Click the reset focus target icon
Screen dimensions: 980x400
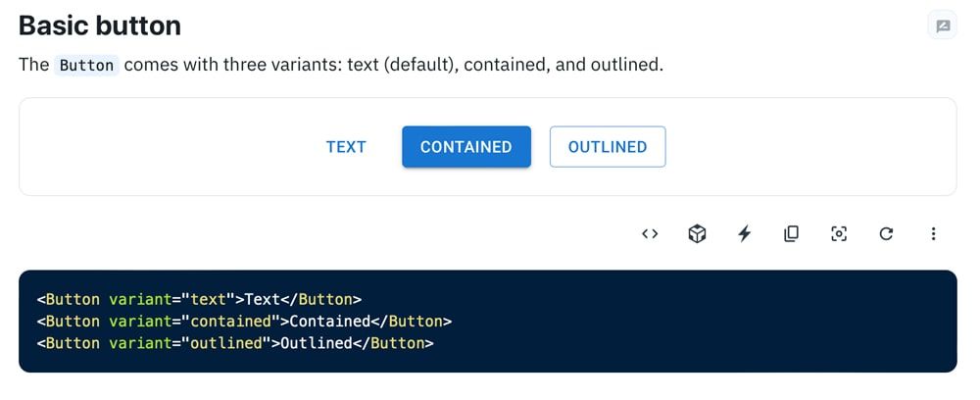(x=838, y=233)
